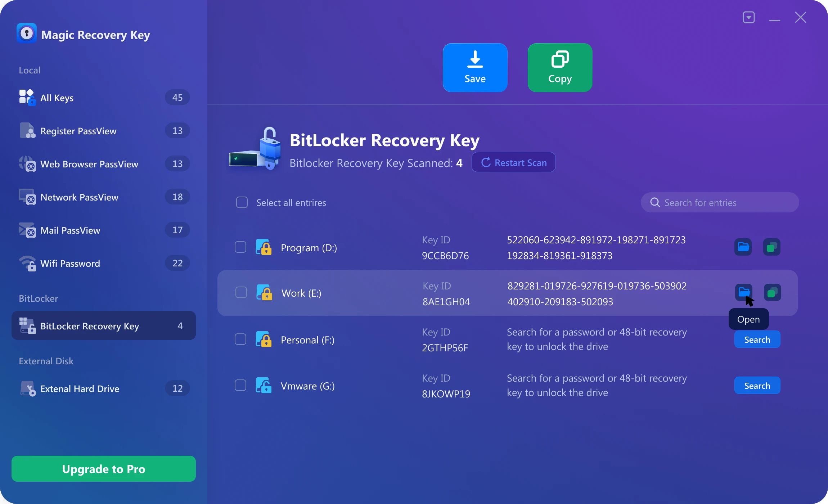The height and width of the screenshot is (504, 828).
Task: Switch to BitLocker Recovery Key section
Action: (89, 326)
